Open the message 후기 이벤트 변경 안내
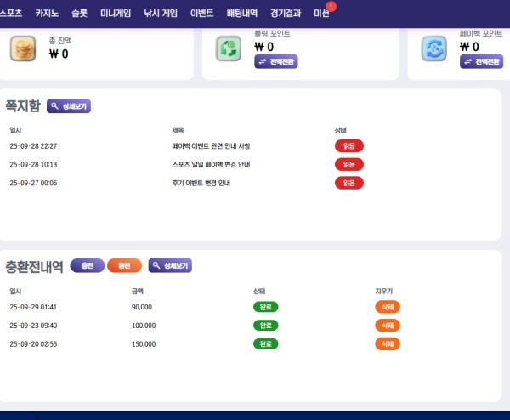 (201, 183)
